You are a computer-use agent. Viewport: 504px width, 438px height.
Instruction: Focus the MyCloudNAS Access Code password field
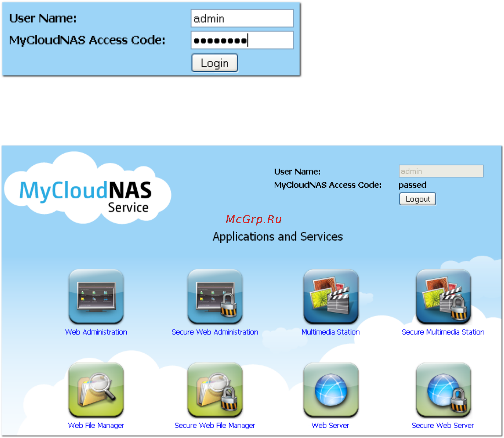pyautogui.click(x=242, y=40)
